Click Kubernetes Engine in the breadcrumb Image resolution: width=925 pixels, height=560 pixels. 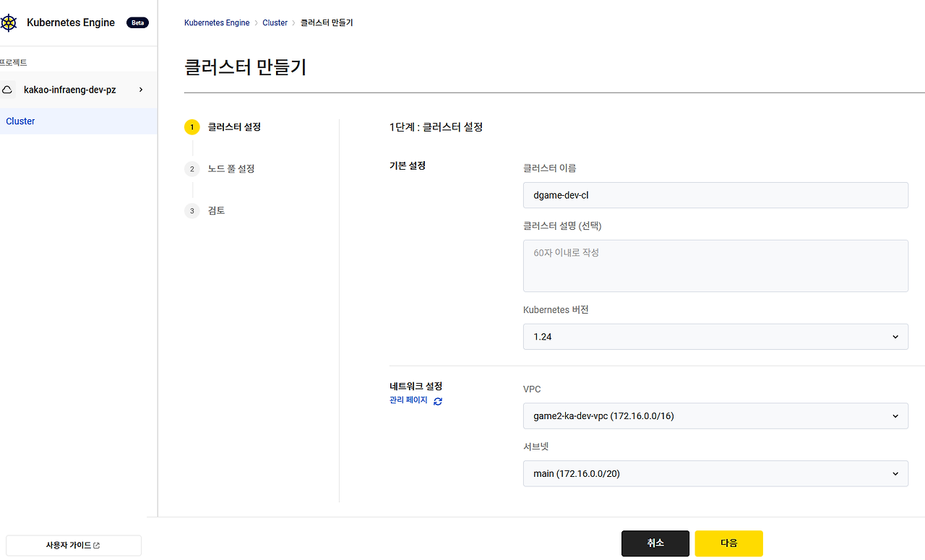tap(217, 23)
